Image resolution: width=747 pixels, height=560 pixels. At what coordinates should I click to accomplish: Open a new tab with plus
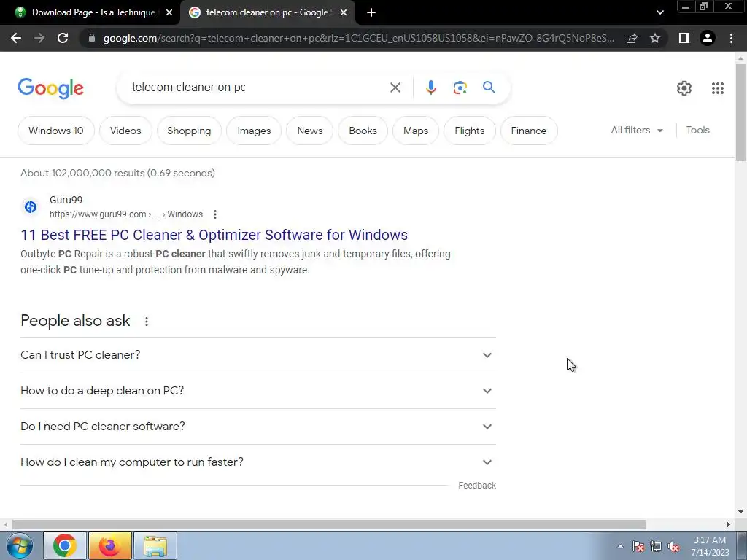pos(371,13)
